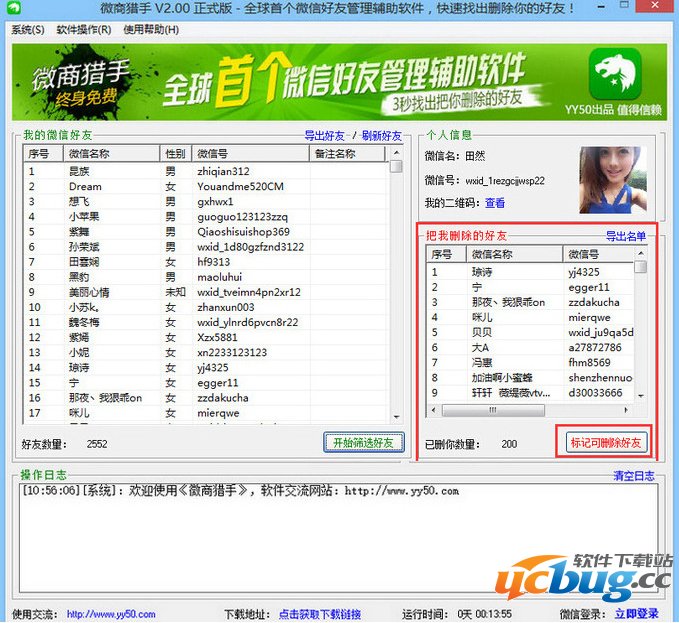Click the scroll-down arrow of the deleted-friends list
The image size is (679, 623).
pos(641,396)
